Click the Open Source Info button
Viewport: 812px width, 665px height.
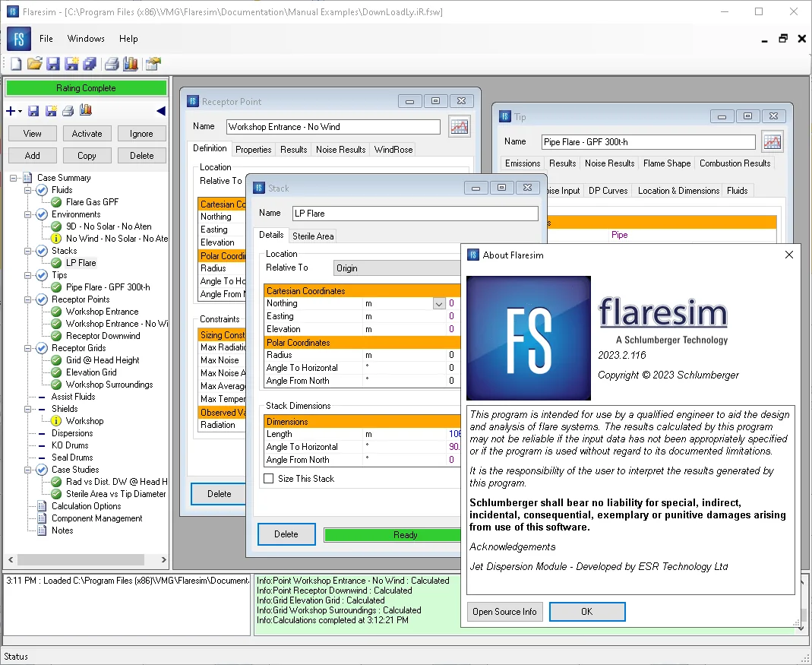(x=504, y=612)
